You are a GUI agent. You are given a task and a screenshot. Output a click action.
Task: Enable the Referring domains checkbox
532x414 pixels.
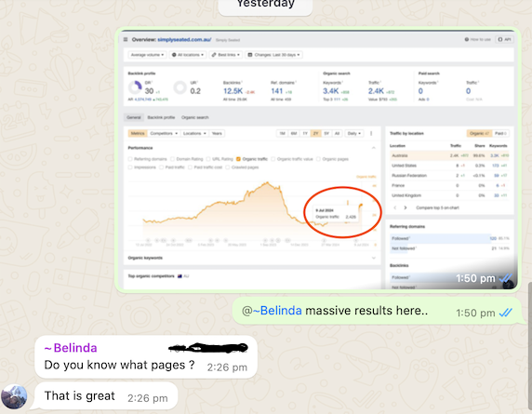click(x=130, y=159)
